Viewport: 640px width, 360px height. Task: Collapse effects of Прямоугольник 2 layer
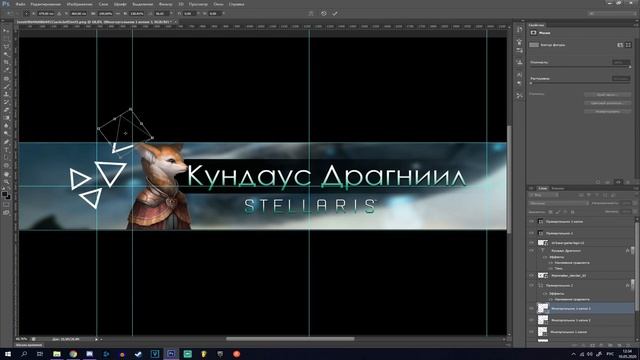point(632,285)
